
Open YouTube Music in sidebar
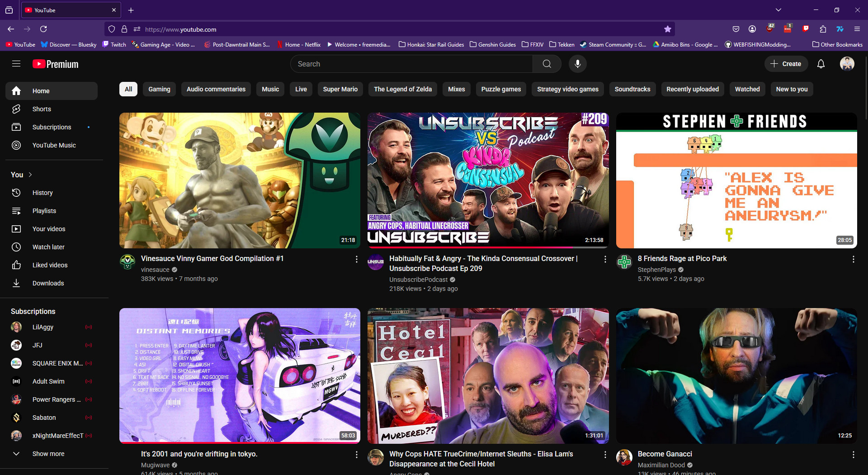coord(52,145)
